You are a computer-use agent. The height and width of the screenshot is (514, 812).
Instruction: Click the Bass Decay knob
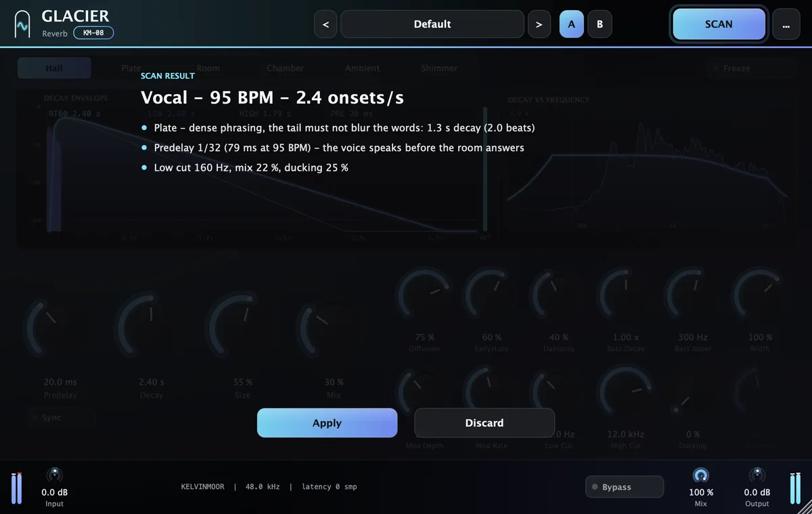(626, 295)
